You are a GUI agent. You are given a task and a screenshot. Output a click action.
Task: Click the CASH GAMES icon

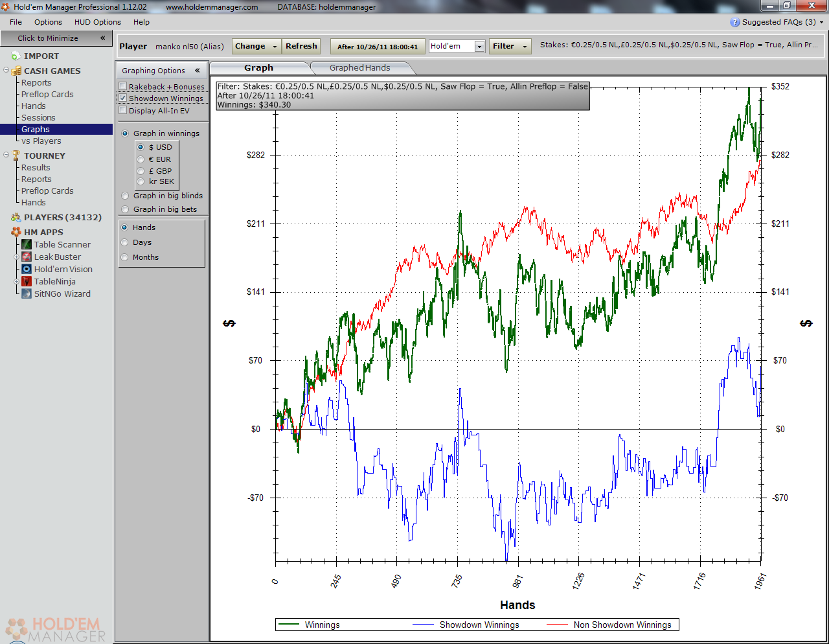16,71
